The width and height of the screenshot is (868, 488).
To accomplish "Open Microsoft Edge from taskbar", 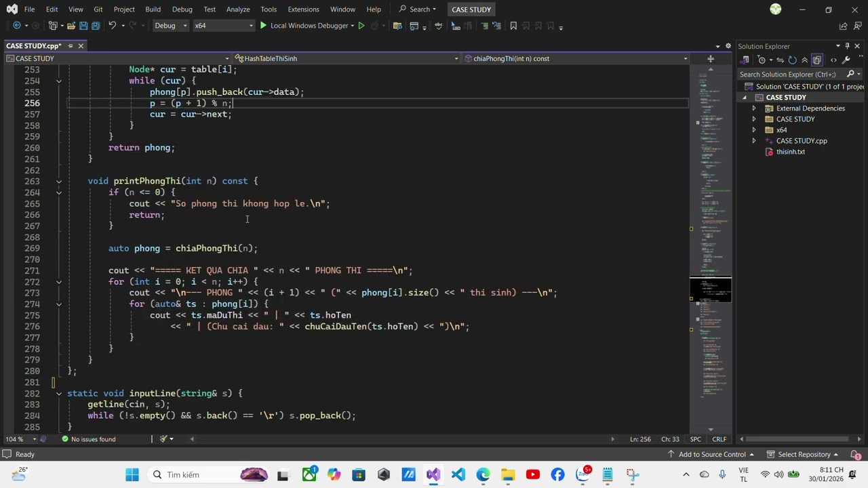I will point(483,474).
